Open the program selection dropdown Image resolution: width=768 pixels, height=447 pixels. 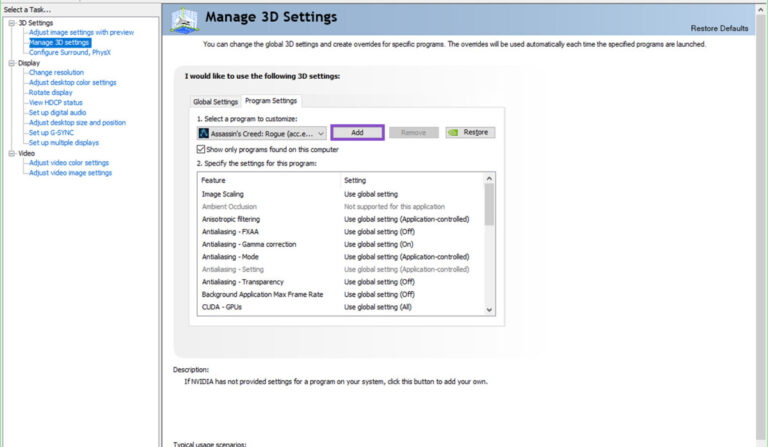pos(262,133)
